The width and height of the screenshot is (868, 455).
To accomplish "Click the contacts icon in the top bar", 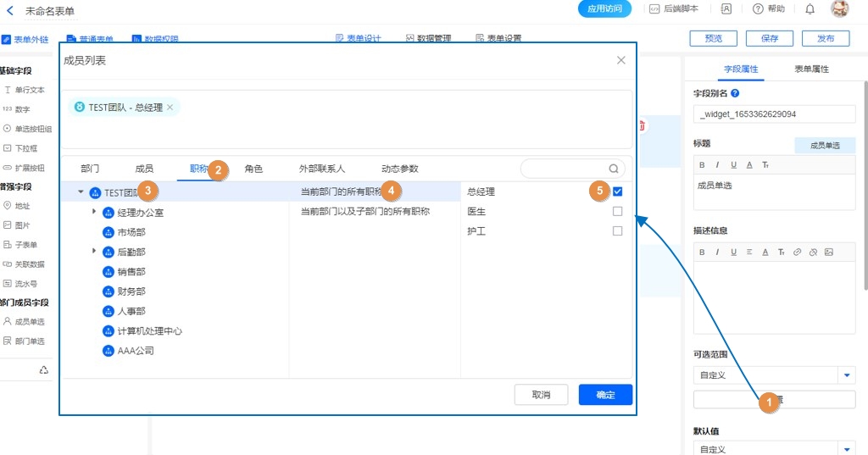I will [x=726, y=8].
